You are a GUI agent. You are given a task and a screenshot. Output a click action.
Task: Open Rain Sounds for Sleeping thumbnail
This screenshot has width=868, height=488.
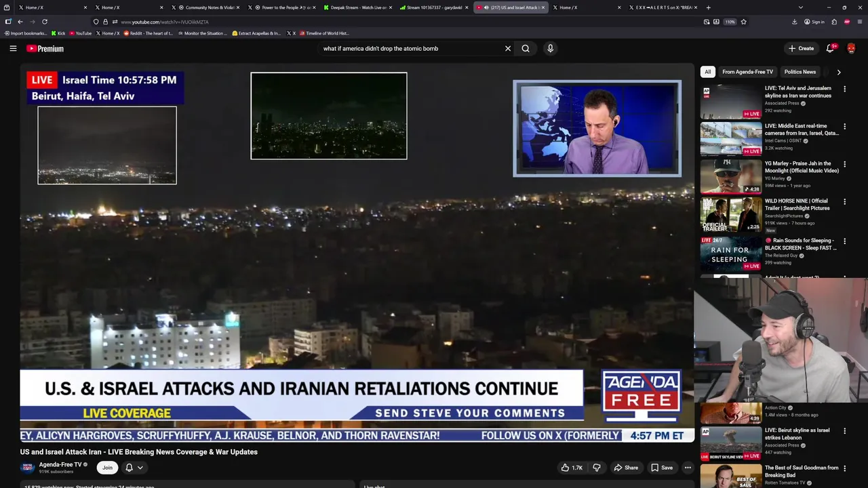tap(730, 253)
